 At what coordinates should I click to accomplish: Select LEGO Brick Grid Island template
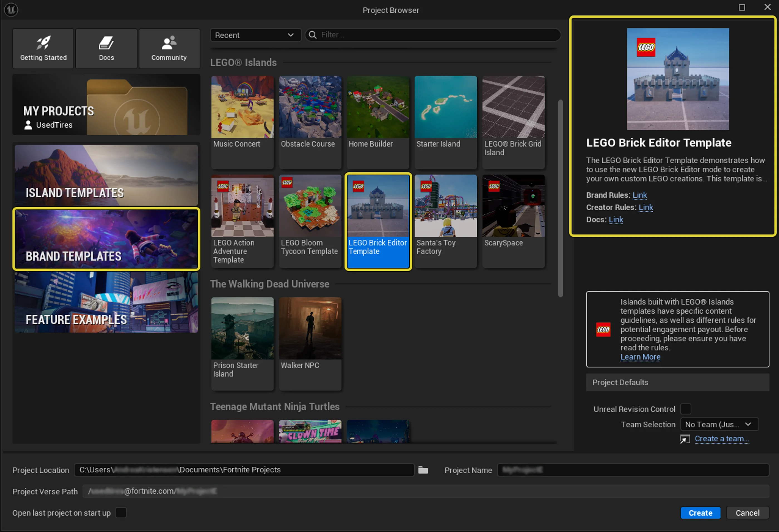point(513,122)
